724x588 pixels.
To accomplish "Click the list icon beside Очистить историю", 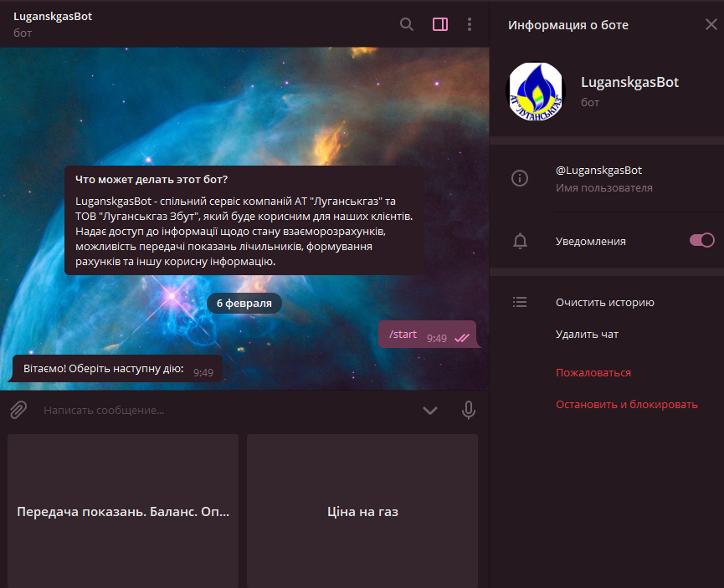I will click(x=520, y=303).
